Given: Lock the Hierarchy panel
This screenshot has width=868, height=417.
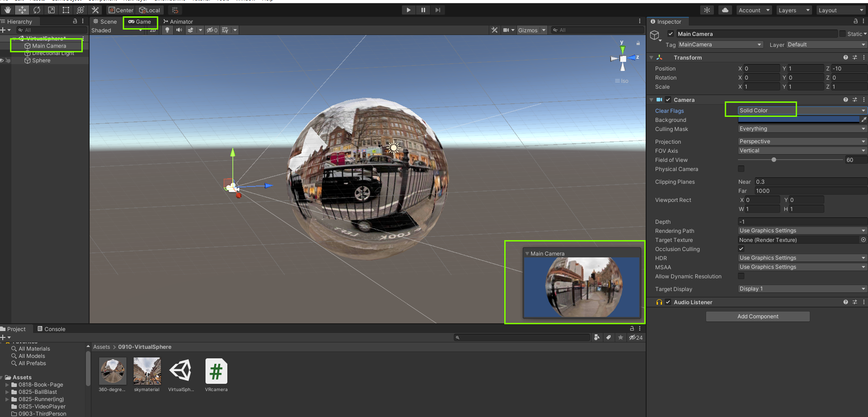Looking at the screenshot, I should click(75, 21).
